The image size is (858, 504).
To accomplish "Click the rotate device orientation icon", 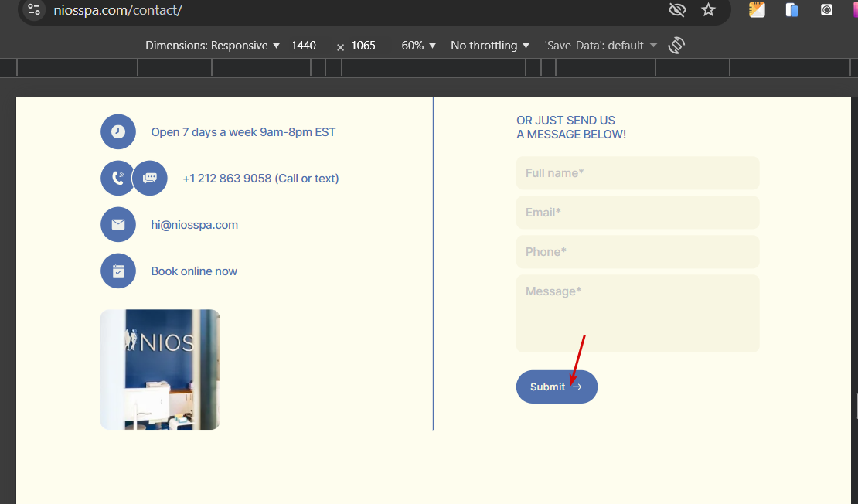I will 676,45.
